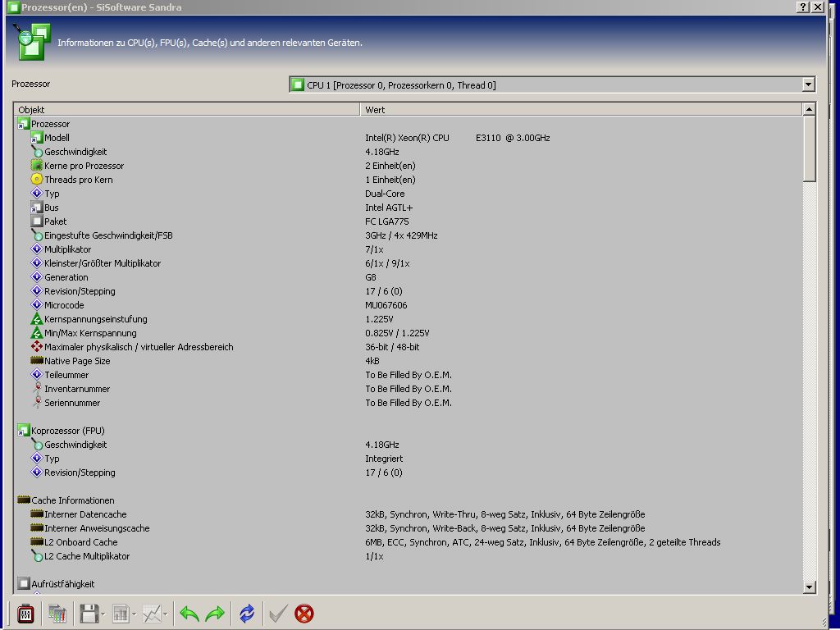
Task: Click the Geschwindigkeit magnifier icon under Prozessor
Action: click(x=36, y=152)
